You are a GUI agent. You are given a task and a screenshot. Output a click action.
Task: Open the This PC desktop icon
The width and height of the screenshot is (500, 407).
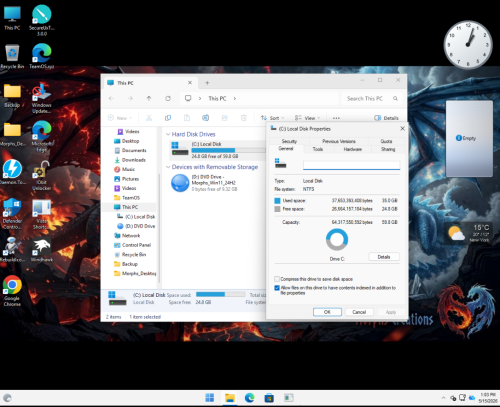coord(12,18)
